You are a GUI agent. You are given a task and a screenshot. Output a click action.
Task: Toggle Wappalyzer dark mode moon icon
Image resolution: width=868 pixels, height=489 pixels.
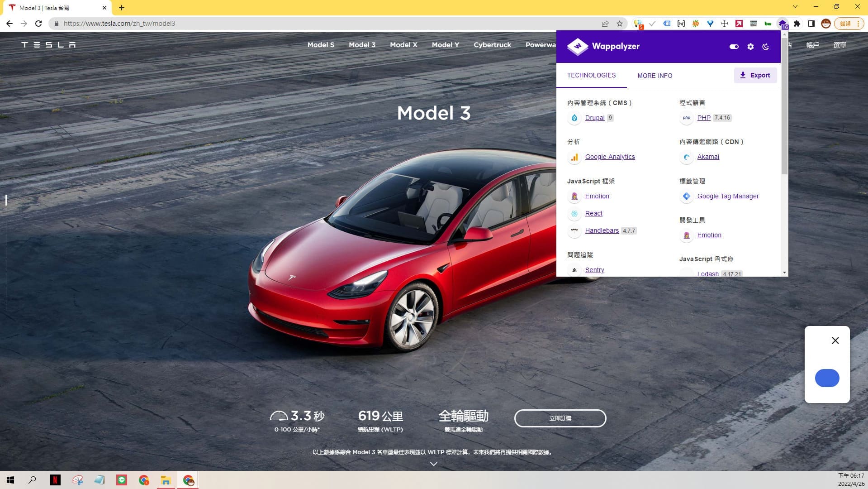click(x=766, y=47)
